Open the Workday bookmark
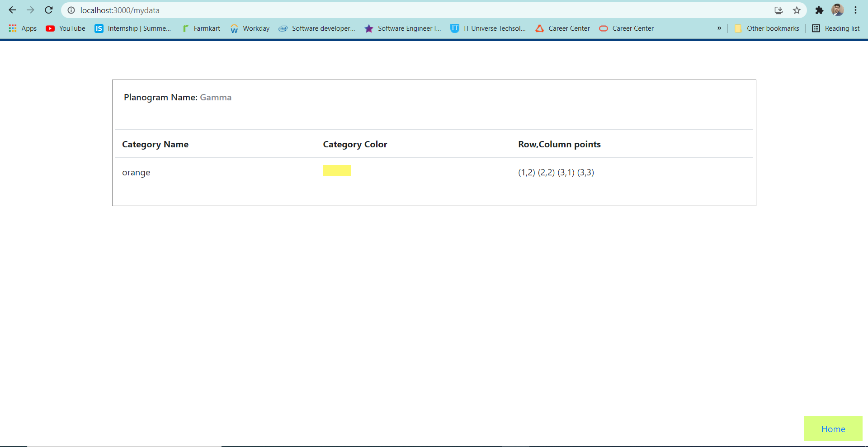 (250, 28)
